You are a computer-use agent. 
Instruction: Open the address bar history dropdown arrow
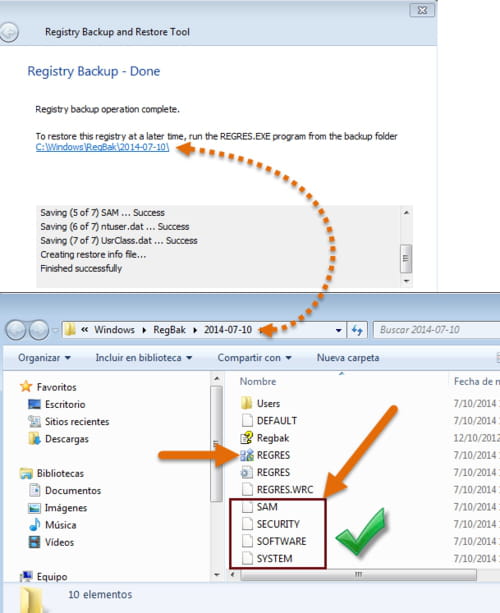tap(339, 330)
